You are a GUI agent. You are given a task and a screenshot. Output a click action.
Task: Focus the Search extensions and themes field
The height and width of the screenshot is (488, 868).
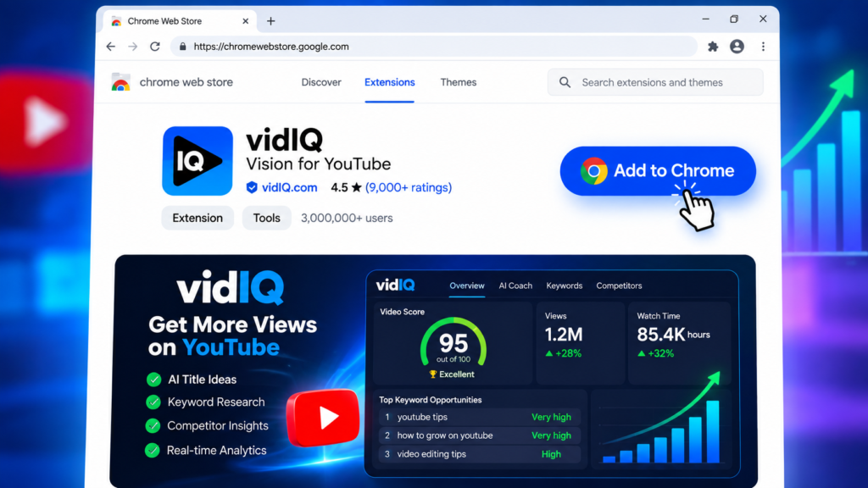click(x=655, y=82)
